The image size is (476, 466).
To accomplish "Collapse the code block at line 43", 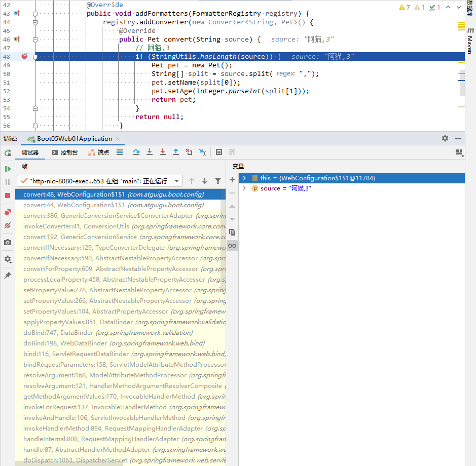I will pos(35,14).
